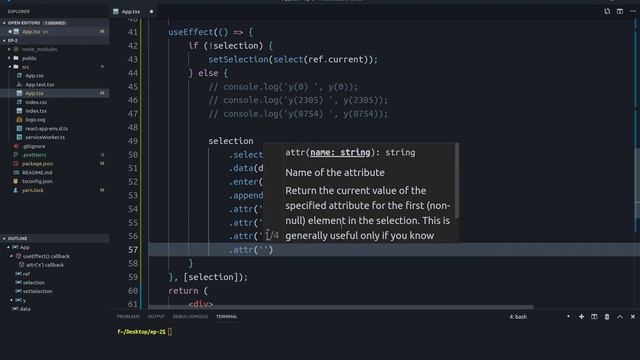
Task: Click the '1 UNSAVED' badge in Open Editors
Action: pyautogui.click(x=55, y=23)
